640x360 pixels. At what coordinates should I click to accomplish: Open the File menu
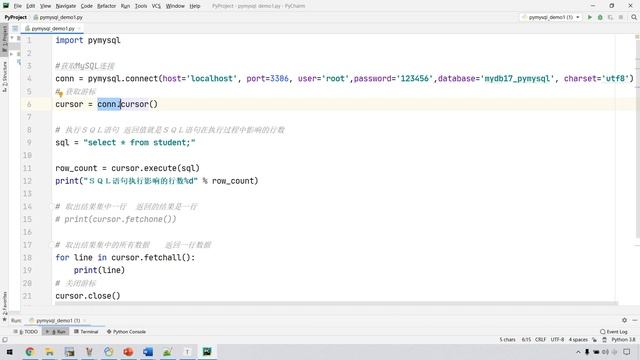click(x=18, y=6)
